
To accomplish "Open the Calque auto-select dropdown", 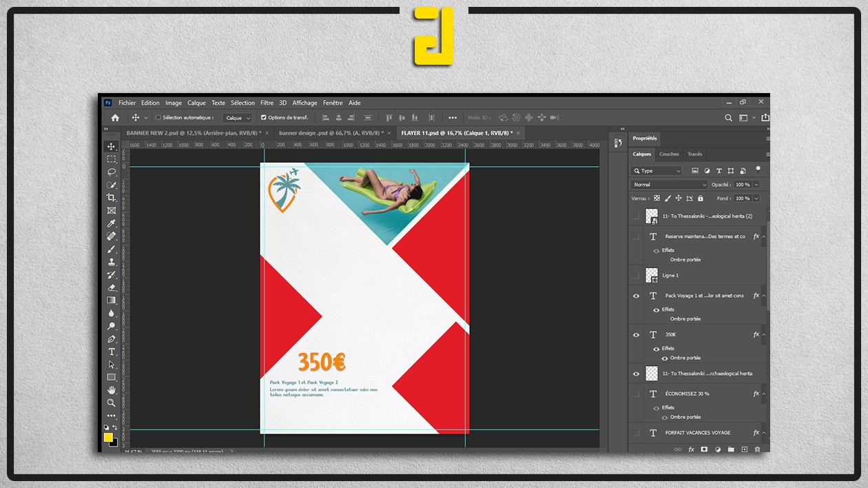I will (238, 118).
